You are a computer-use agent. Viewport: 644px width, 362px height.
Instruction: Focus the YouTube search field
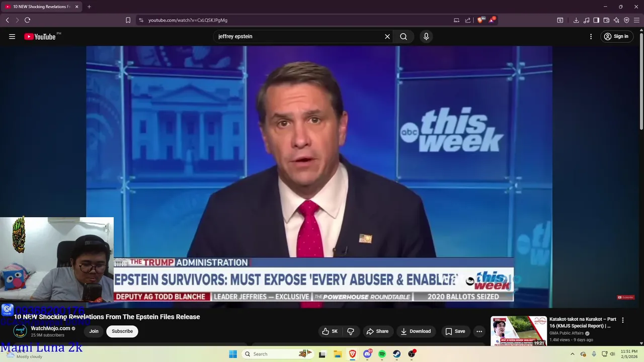[x=299, y=36]
